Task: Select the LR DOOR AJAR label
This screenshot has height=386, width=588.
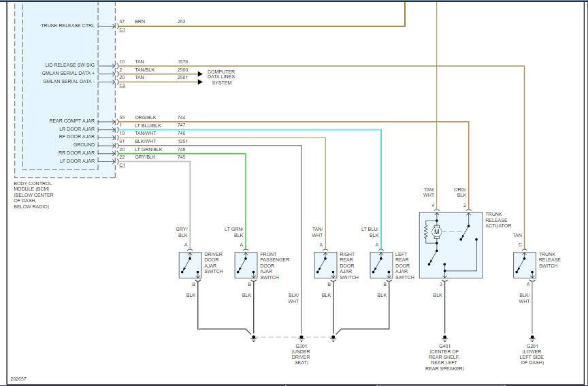Action: [78, 129]
